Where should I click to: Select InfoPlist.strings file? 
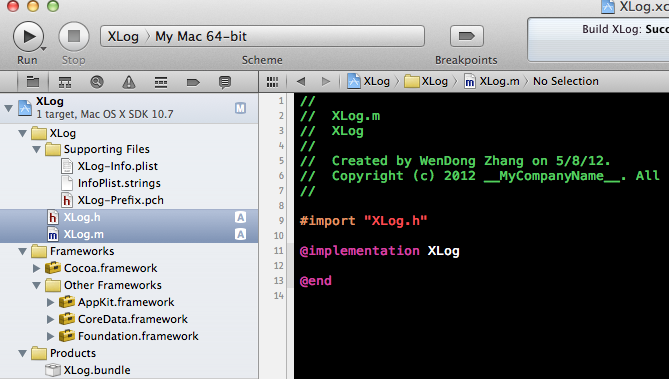point(129,183)
